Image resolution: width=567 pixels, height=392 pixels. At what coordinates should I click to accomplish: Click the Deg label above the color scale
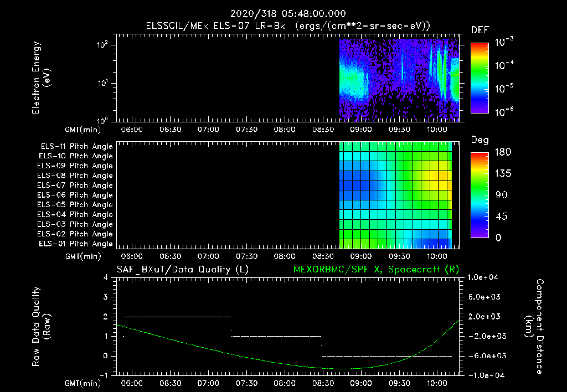tap(480, 140)
